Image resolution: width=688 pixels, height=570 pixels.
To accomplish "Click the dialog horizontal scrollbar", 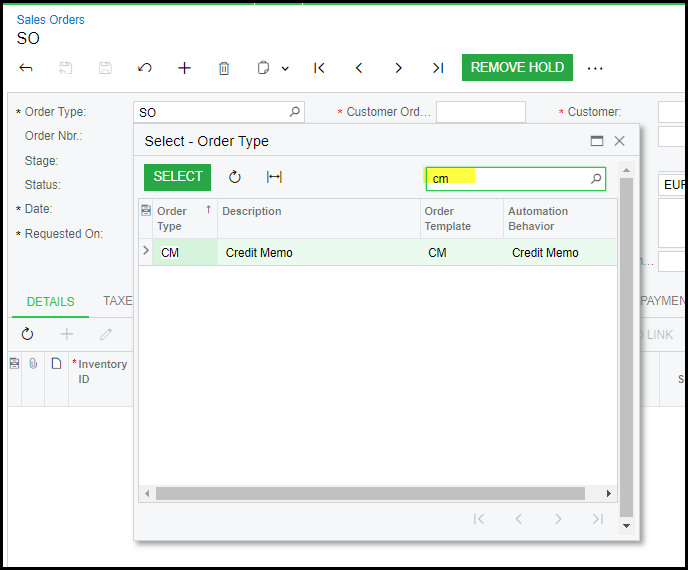I will 370,493.
